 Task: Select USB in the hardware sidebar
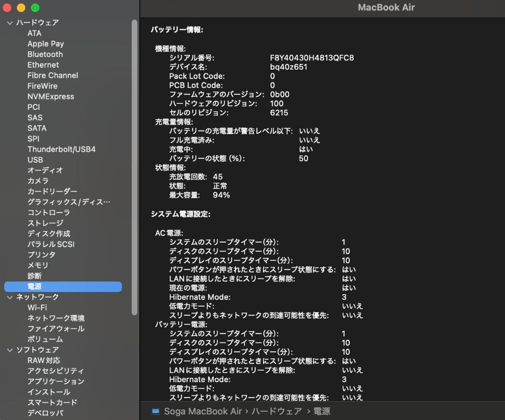pyautogui.click(x=34, y=160)
